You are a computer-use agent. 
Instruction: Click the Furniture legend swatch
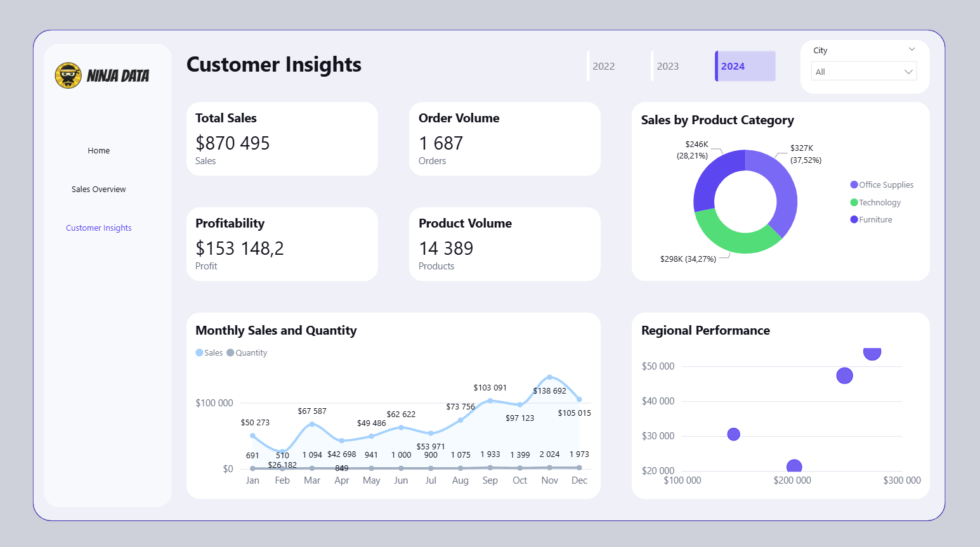854,220
